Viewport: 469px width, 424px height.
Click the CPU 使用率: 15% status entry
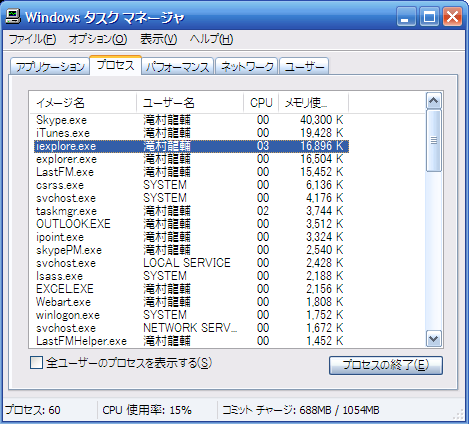(x=147, y=410)
